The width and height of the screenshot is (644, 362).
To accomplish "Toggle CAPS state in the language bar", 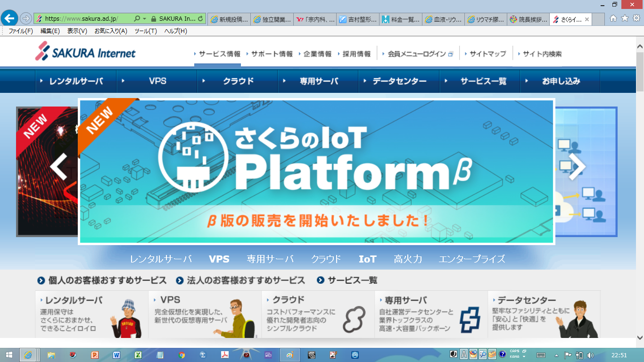I will [514, 351].
